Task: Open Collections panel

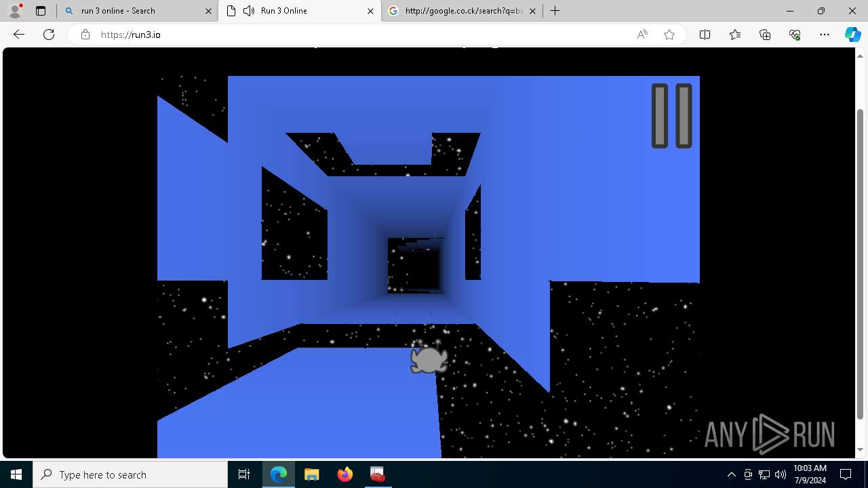Action: [765, 35]
